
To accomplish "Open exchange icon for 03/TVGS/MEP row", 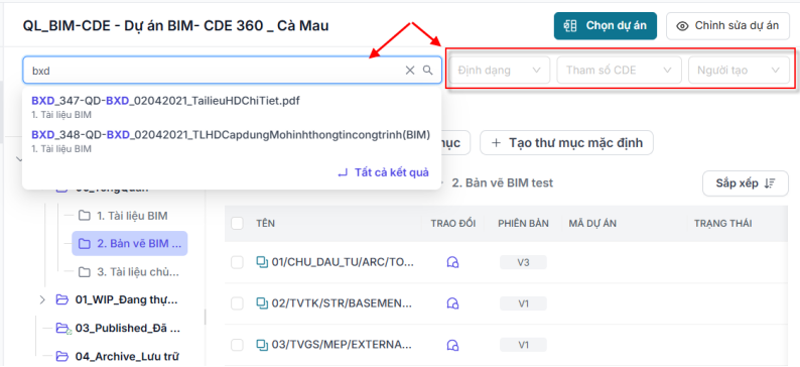I will (x=452, y=345).
